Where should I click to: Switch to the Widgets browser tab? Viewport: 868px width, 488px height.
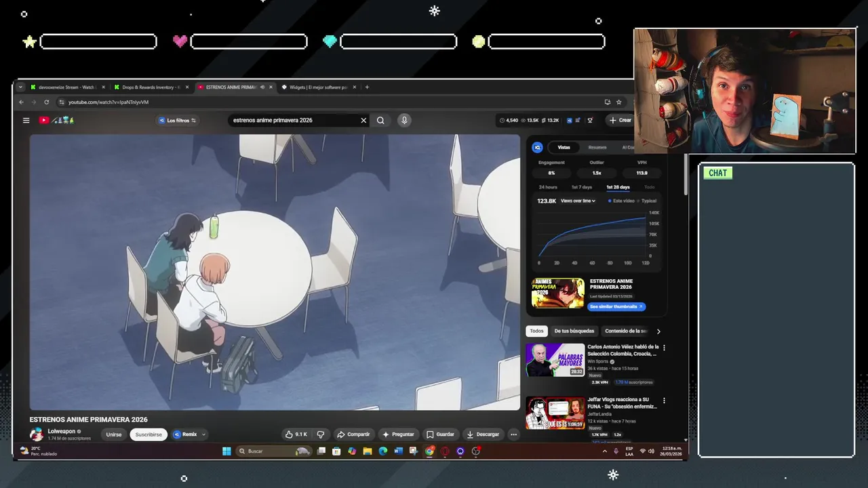317,87
